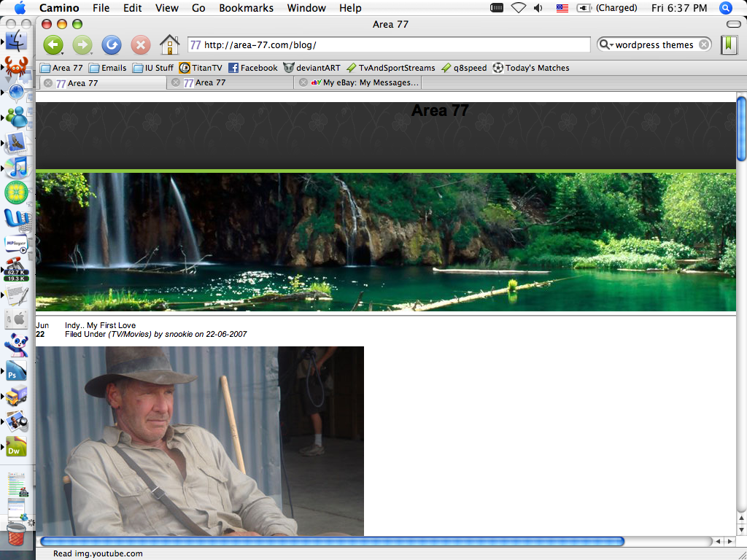Stop loading with the red X button
The image size is (747, 560).
141,44
